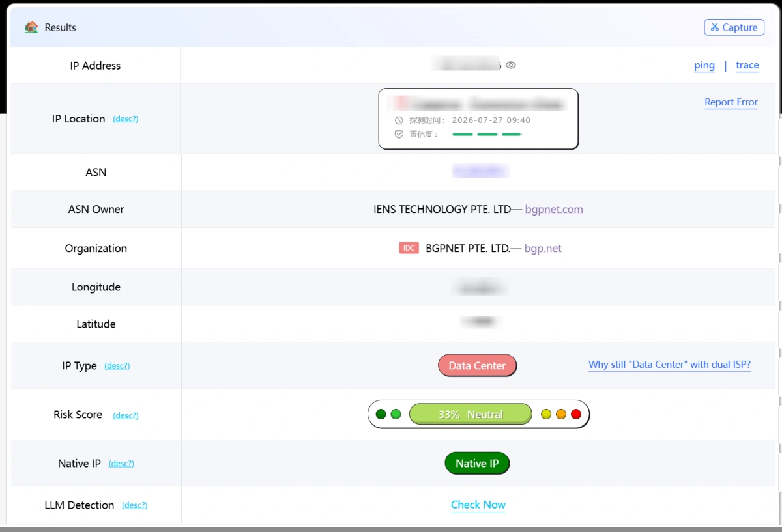Click the orange risk indicator dot
Screen dimensions: 782x532
tap(561, 414)
